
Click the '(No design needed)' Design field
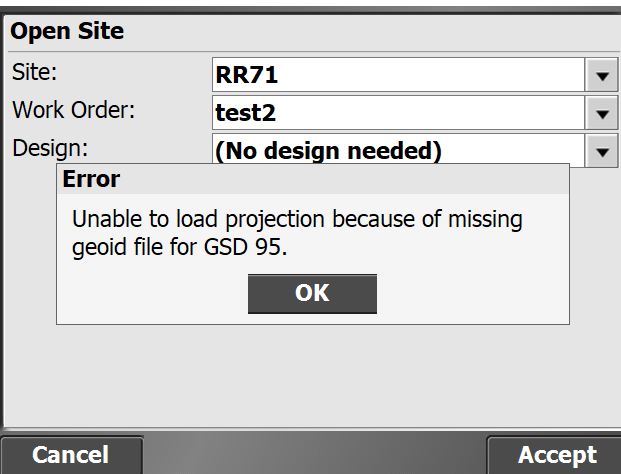[396, 151]
